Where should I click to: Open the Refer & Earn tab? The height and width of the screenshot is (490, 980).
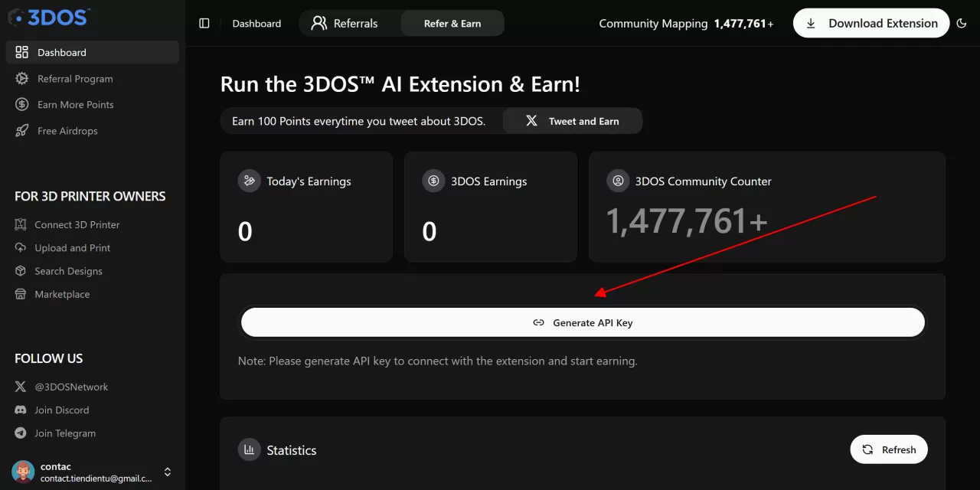click(452, 23)
